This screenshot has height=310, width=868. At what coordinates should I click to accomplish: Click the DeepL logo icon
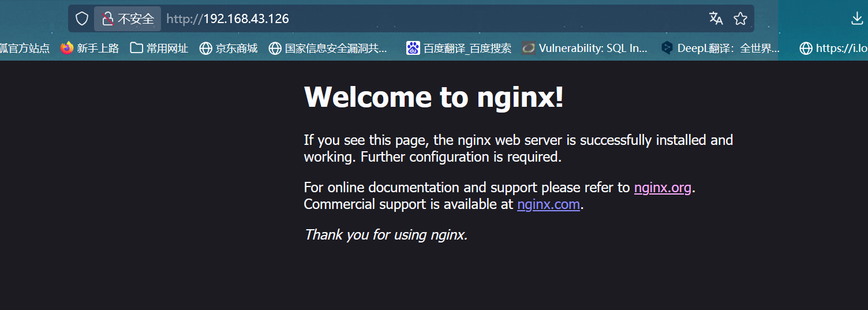[667, 48]
